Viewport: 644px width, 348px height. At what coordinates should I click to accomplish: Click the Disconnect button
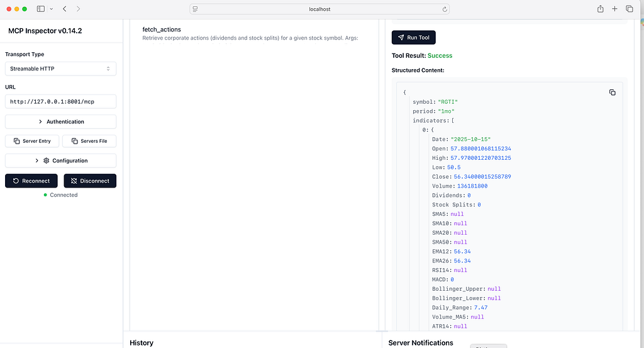pos(90,181)
